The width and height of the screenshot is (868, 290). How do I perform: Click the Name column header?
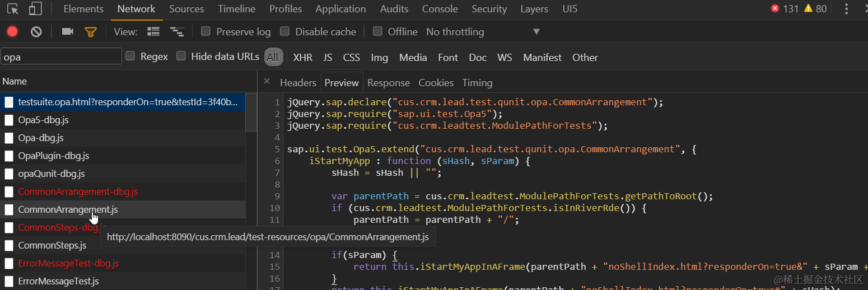pos(128,81)
